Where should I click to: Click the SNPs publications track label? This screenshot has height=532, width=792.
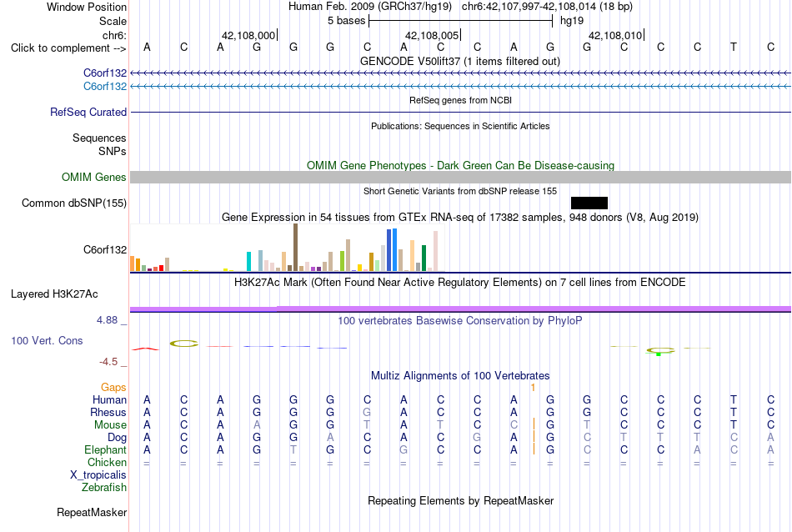[113, 151]
